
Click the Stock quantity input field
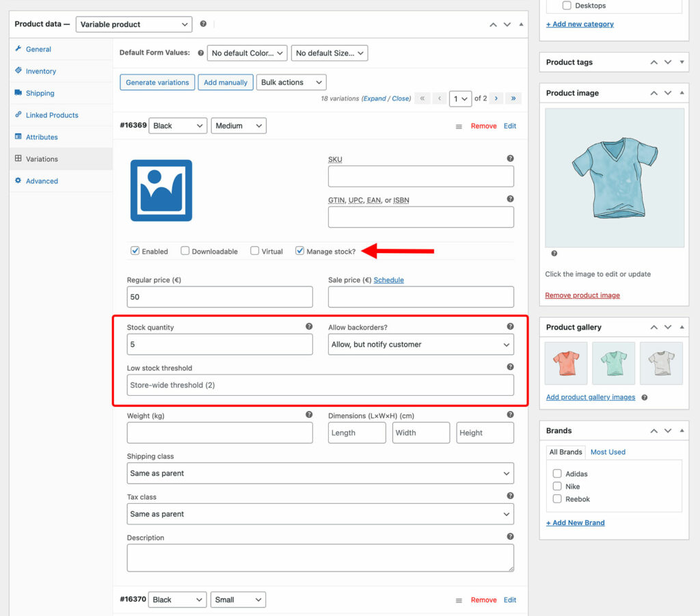[x=219, y=345]
